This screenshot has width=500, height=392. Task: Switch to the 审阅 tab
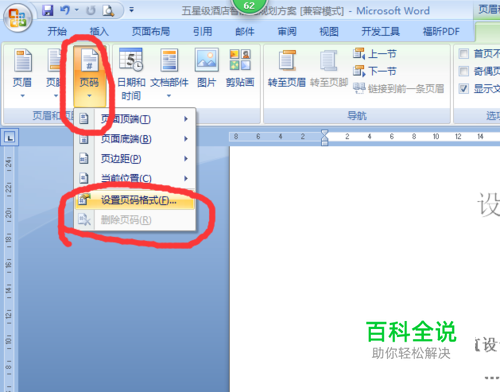(287, 32)
